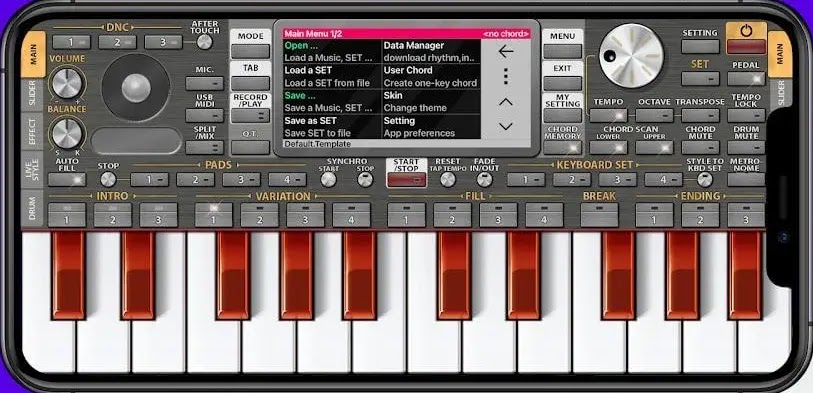Toggle the USB MIDI button
Viewport: 813px width, 393px height.
click(x=204, y=115)
